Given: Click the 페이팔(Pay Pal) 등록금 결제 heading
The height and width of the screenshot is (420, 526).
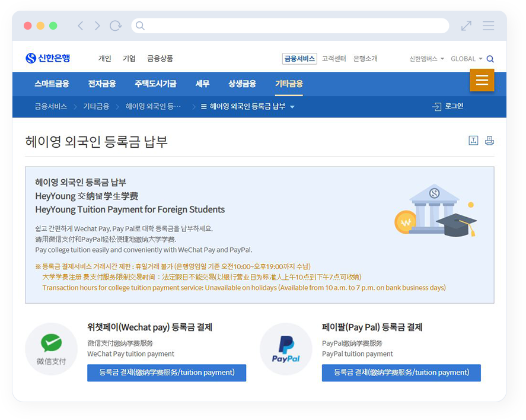Looking at the screenshot, I should (x=372, y=327).
